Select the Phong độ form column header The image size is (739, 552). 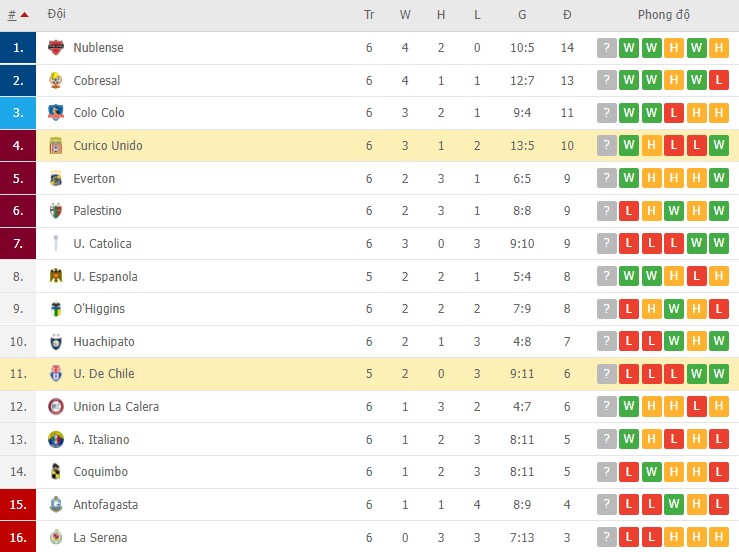pyautogui.click(x=664, y=15)
